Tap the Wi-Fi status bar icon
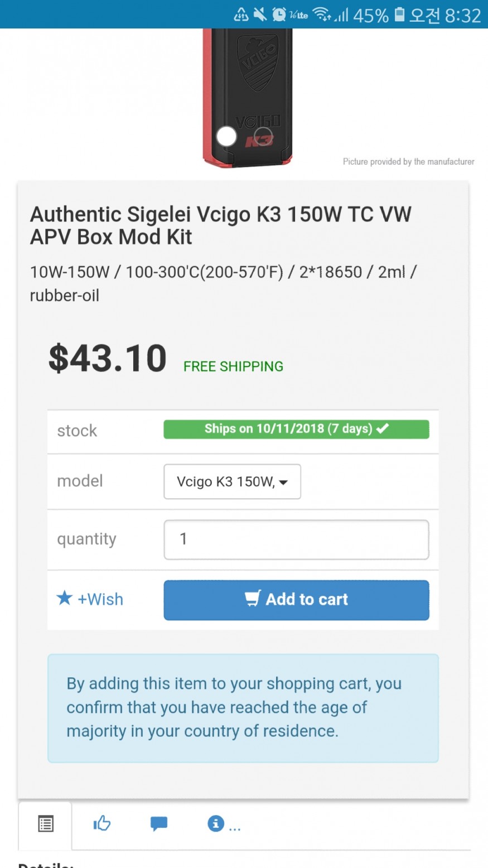 321,15
